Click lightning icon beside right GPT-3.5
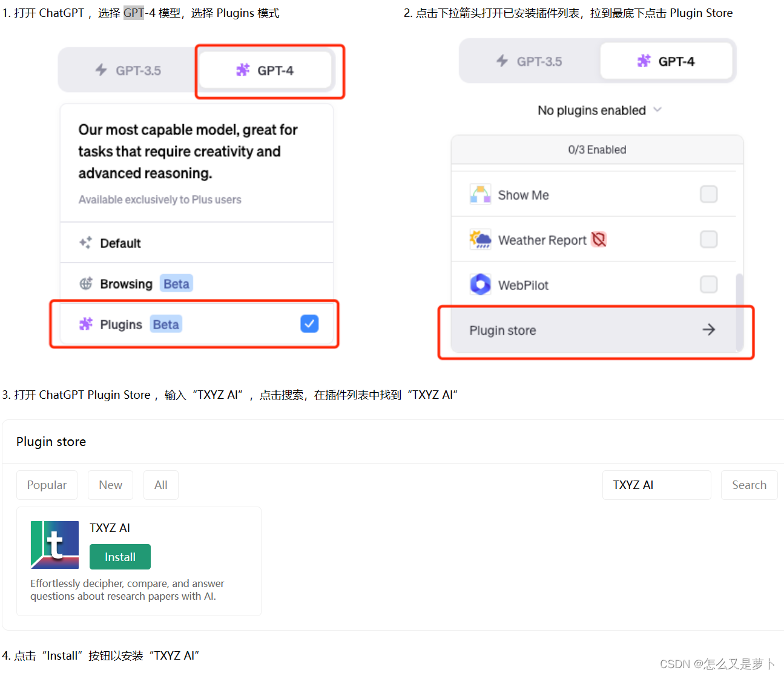The image size is (784, 676). tap(502, 61)
